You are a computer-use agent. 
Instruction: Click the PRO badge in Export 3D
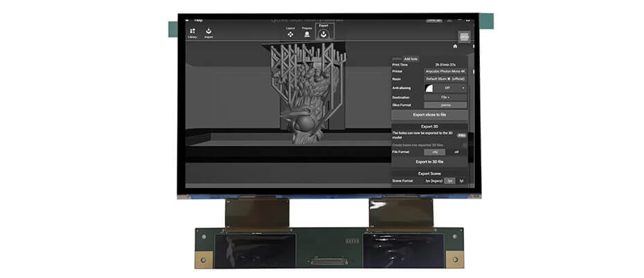tap(462, 135)
